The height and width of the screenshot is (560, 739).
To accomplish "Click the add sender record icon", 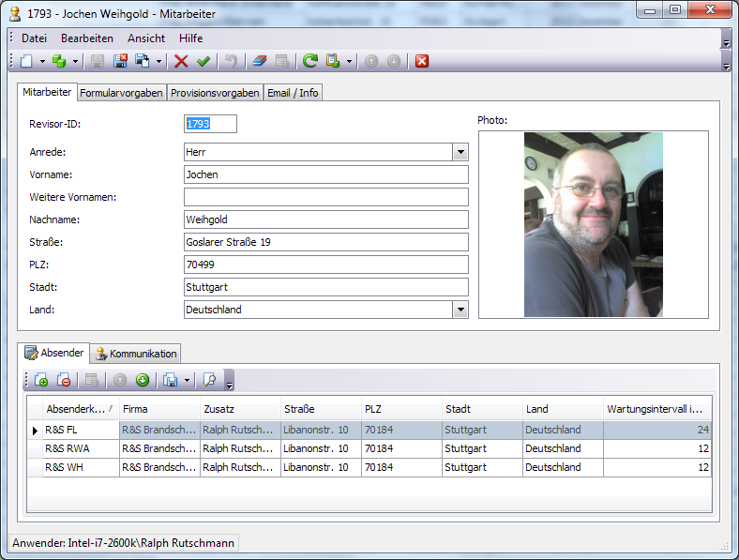I will [41, 380].
